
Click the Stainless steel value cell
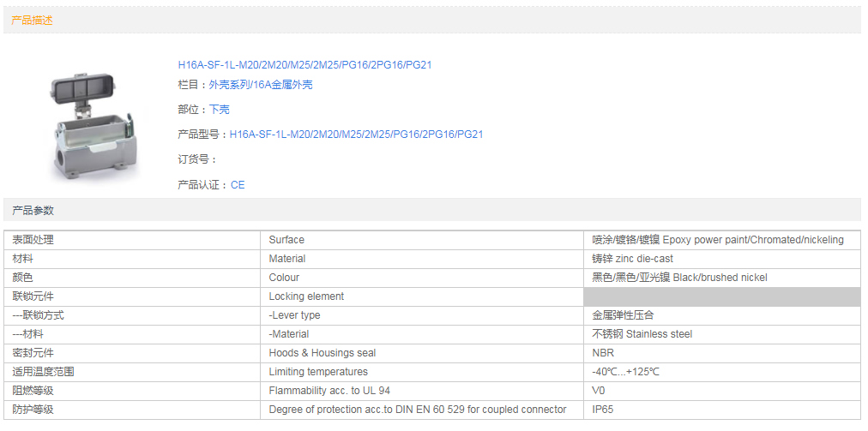click(642, 334)
